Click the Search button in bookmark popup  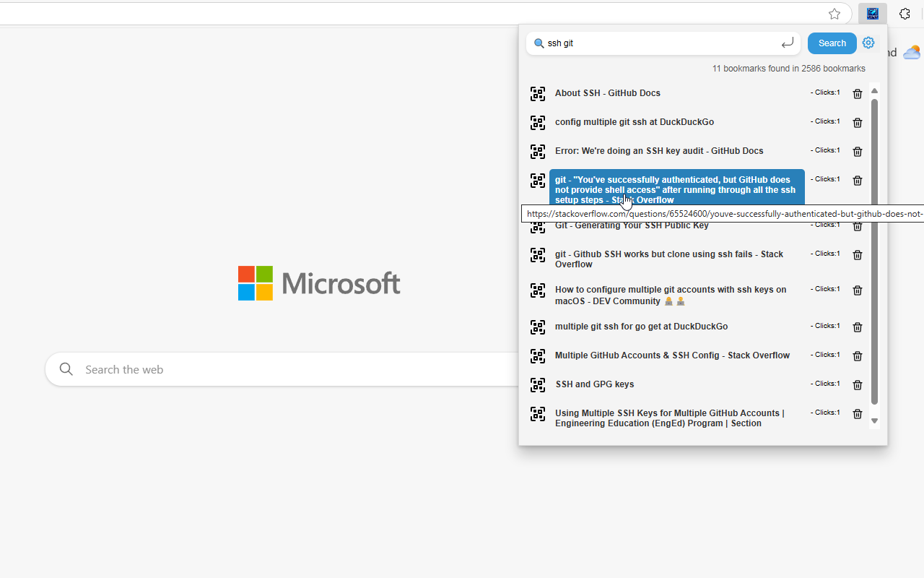click(x=832, y=43)
